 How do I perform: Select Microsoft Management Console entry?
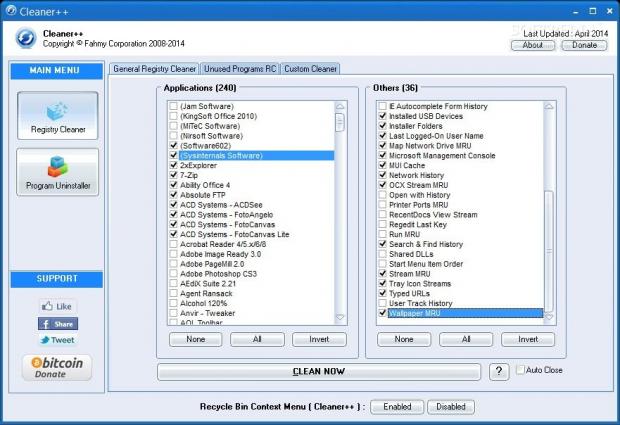point(442,156)
